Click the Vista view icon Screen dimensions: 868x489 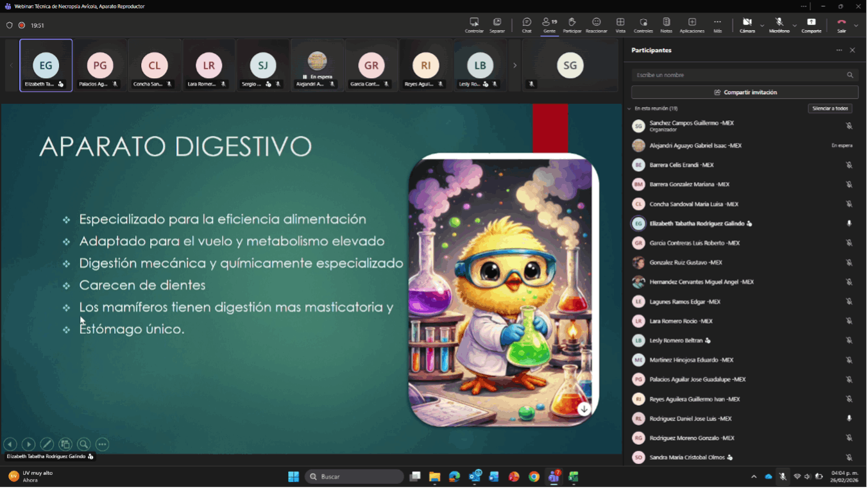pyautogui.click(x=620, y=24)
